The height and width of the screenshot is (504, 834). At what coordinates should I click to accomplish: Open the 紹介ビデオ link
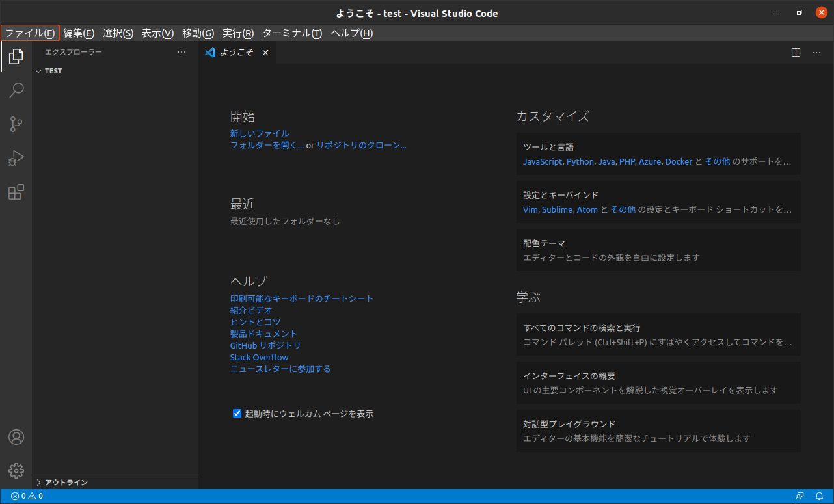[x=251, y=310]
